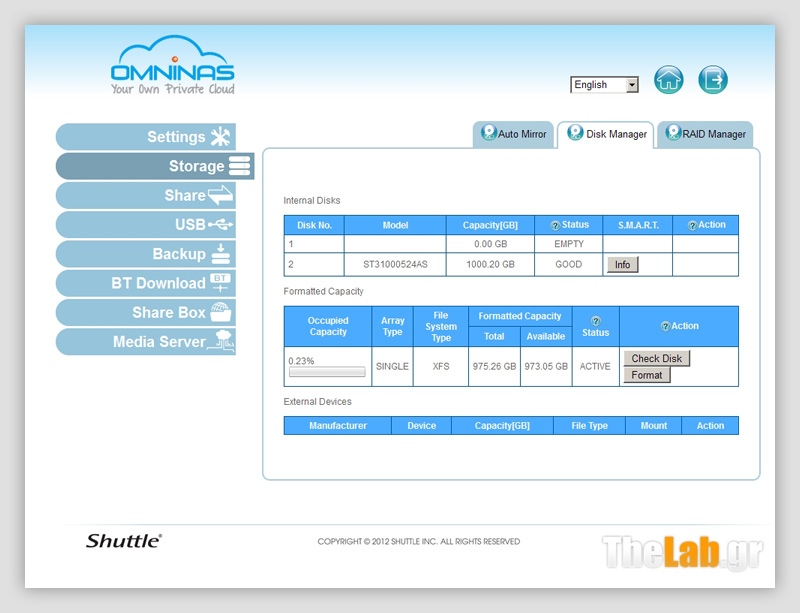The image size is (800, 613).
Task: Open the English language dropdown
Action: (x=604, y=85)
